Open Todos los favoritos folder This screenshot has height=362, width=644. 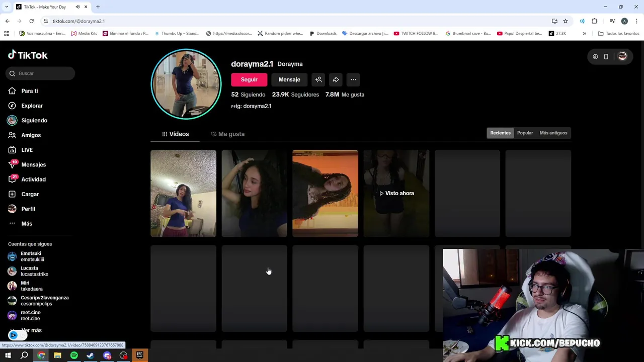click(618, 34)
